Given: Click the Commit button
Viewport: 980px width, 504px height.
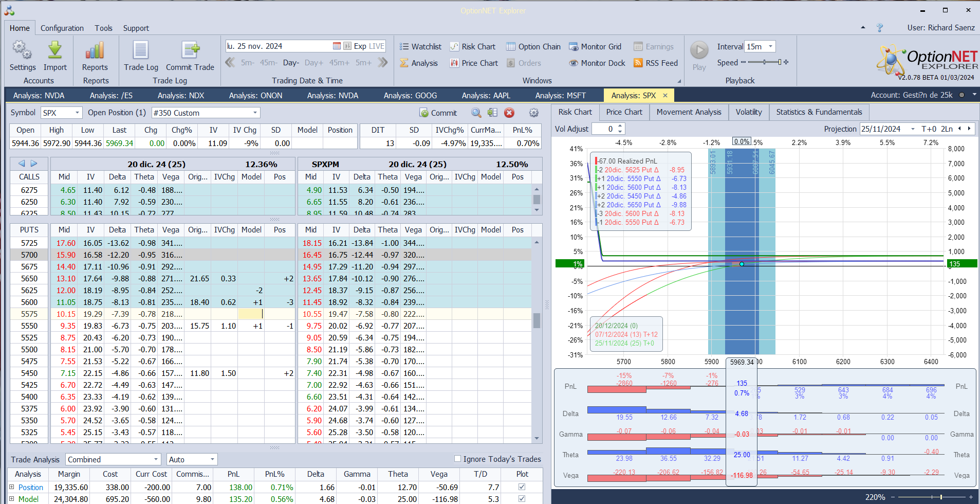Looking at the screenshot, I should point(438,113).
